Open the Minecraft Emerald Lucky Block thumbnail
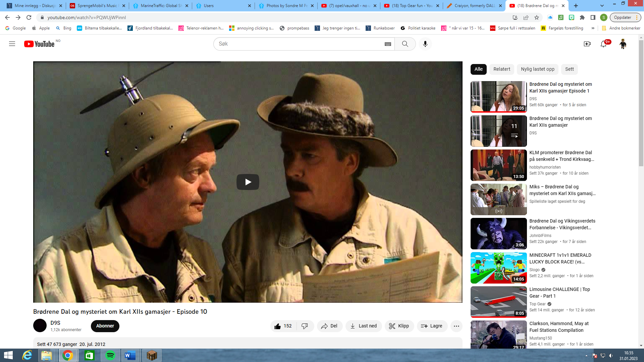This screenshot has height=362, width=644. 498,267
